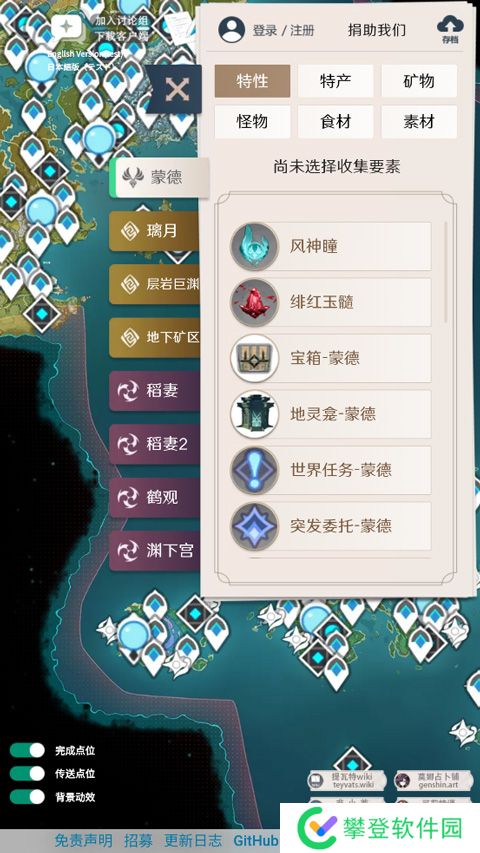Screen dimensions: 480x853
Task: Select the 稻妻 region
Action: coord(154,391)
